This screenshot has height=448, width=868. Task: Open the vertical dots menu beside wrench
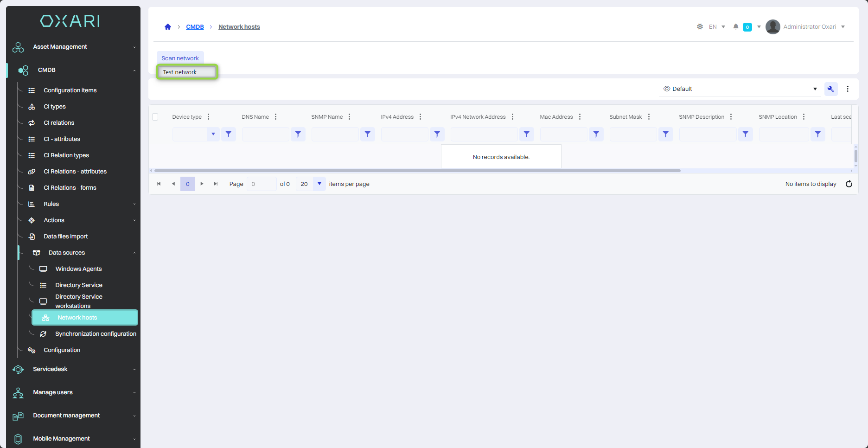[x=848, y=89]
